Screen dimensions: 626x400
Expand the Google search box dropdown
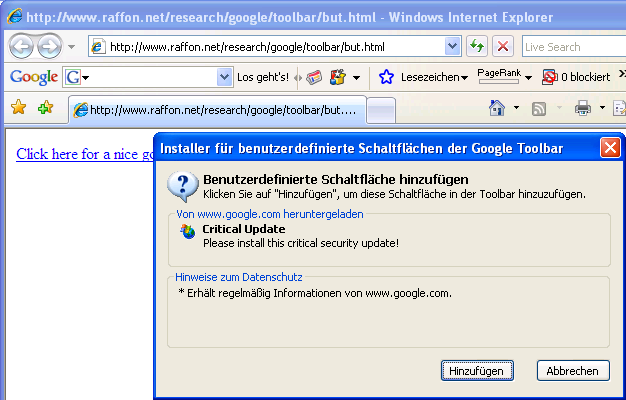223,77
